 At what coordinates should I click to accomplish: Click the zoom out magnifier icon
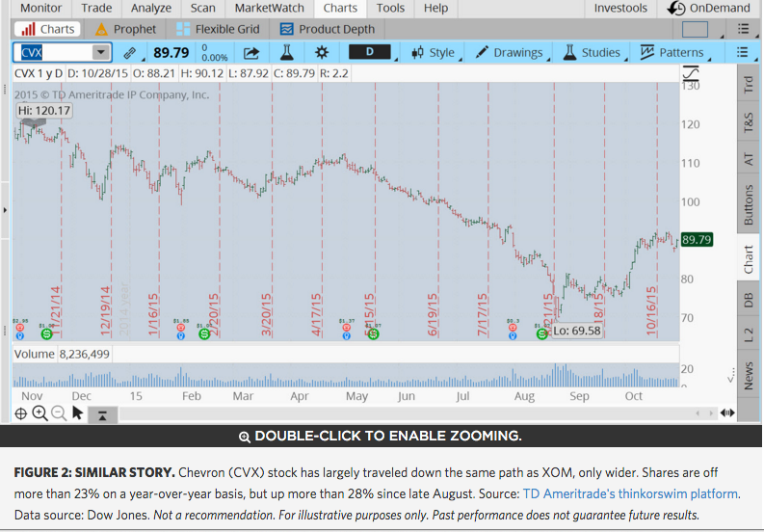[59, 414]
